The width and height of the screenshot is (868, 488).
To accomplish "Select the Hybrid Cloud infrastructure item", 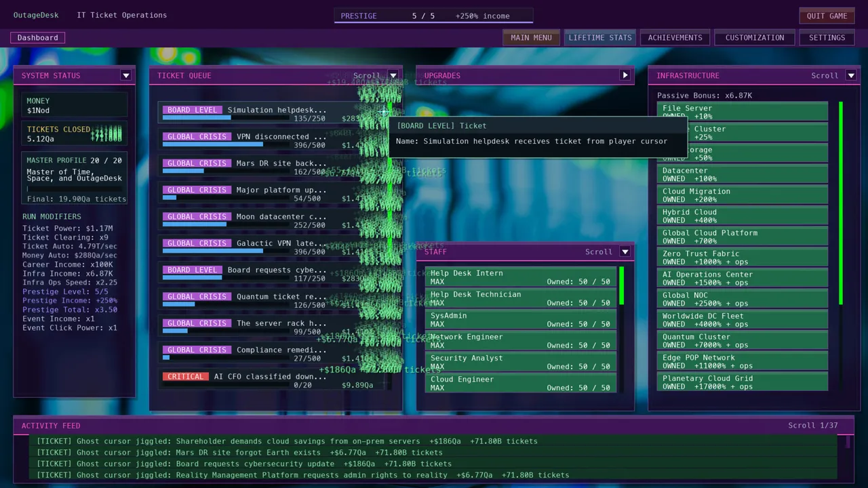I will point(743,216).
